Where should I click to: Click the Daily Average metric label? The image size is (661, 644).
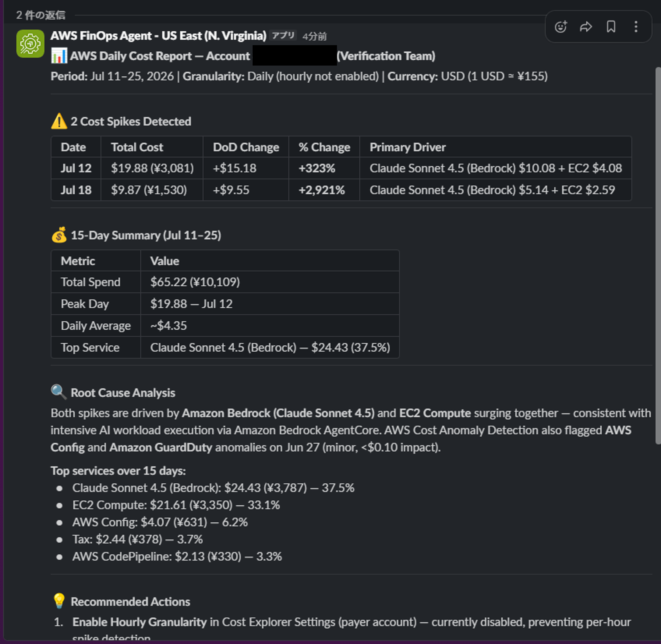[96, 325]
